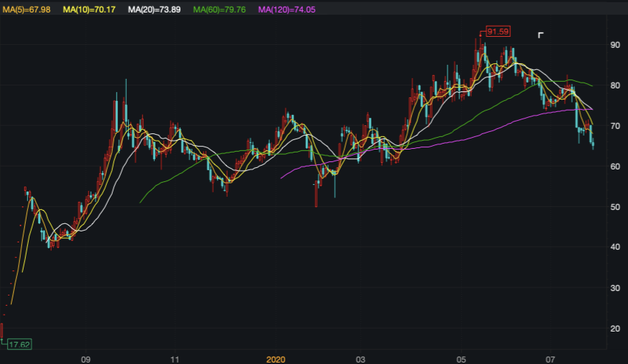Image resolution: width=628 pixels, height=364 pixels.
Task: Click the 17.62 low price marker
Action: 19,344
